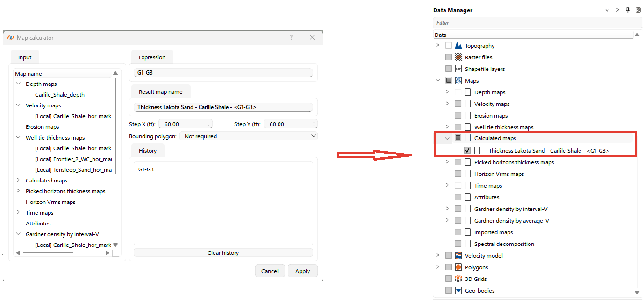This screenshot has height=301, width=644.
Task: Toggle the Shapefile layers checkbox
Action: click(x=449, y=69)
